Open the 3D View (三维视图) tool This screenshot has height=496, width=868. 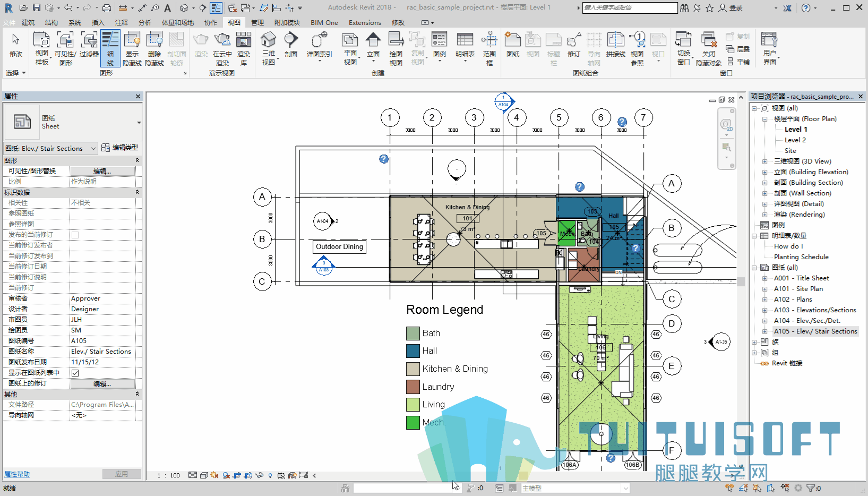(x=269, y=48)
